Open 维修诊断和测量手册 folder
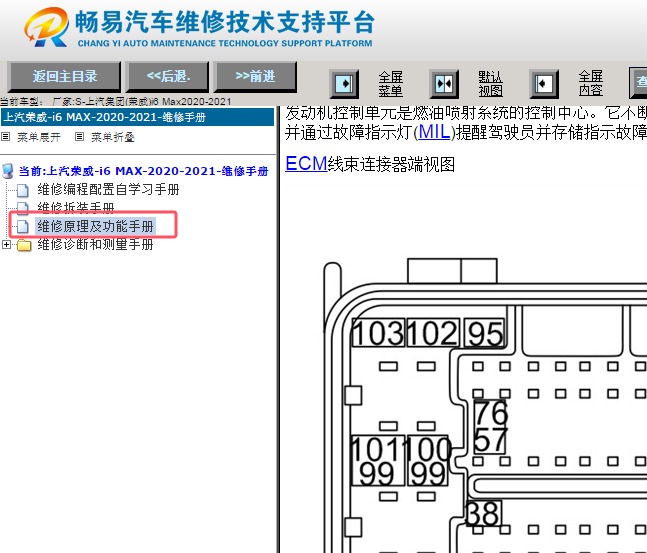Viewport: 647px width, 553px height. pos(95,245)
